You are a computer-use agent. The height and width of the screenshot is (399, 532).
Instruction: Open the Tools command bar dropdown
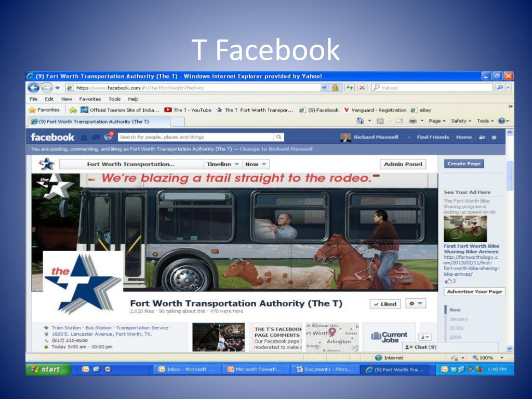tap(485, 121)
